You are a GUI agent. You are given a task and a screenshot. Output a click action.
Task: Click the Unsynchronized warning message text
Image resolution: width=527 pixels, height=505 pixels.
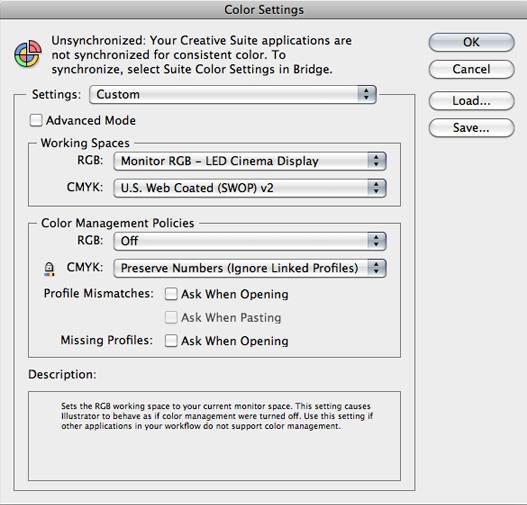[201, 55]
